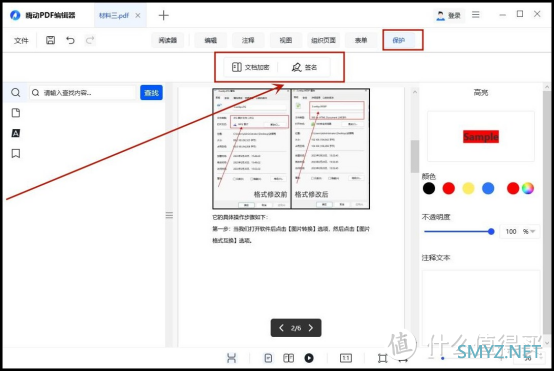Click the hamburger menu icon near login
The width and height of the screenshot is (554, 371).
click(476, 14)
